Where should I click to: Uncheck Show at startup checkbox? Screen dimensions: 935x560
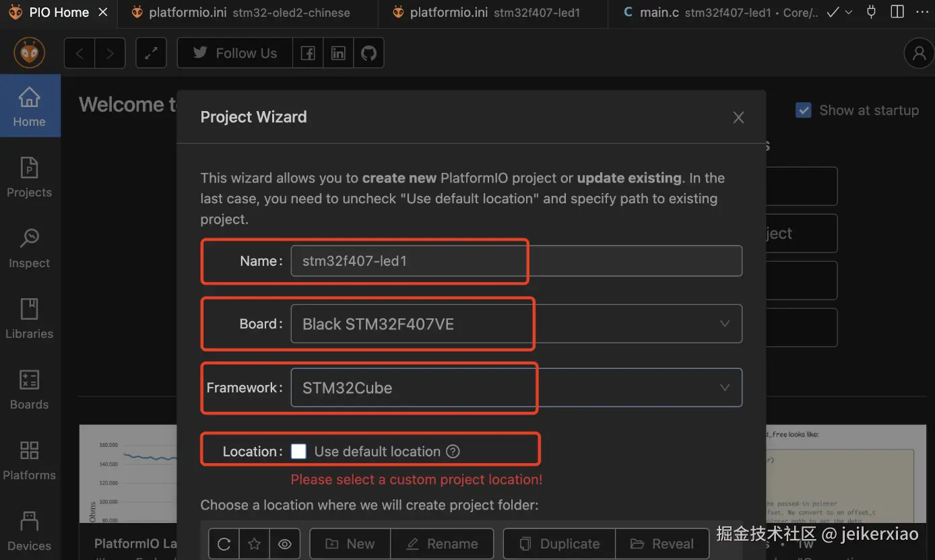tap(804, 110)
